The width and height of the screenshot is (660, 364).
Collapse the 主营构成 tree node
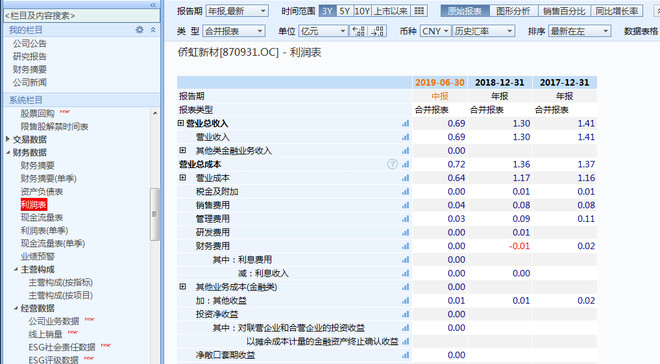pyautogui.click(x=16, y=269)
